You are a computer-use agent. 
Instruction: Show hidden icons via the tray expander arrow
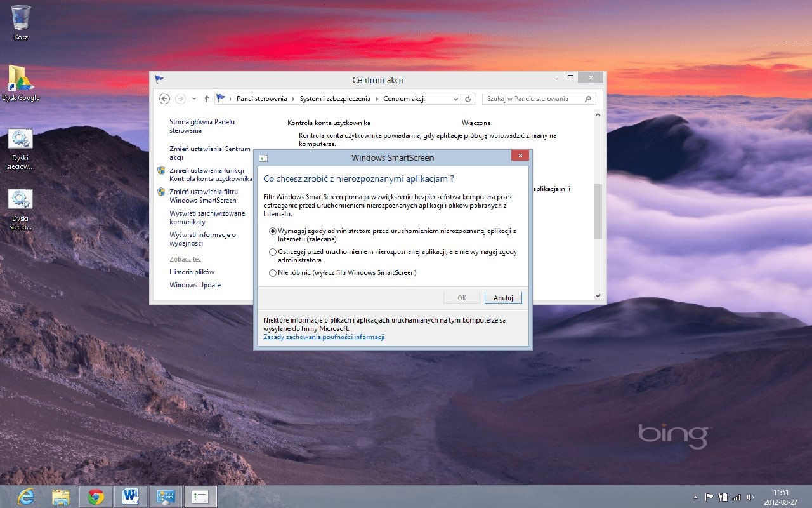pyautogui.click(x=695, y=498)
